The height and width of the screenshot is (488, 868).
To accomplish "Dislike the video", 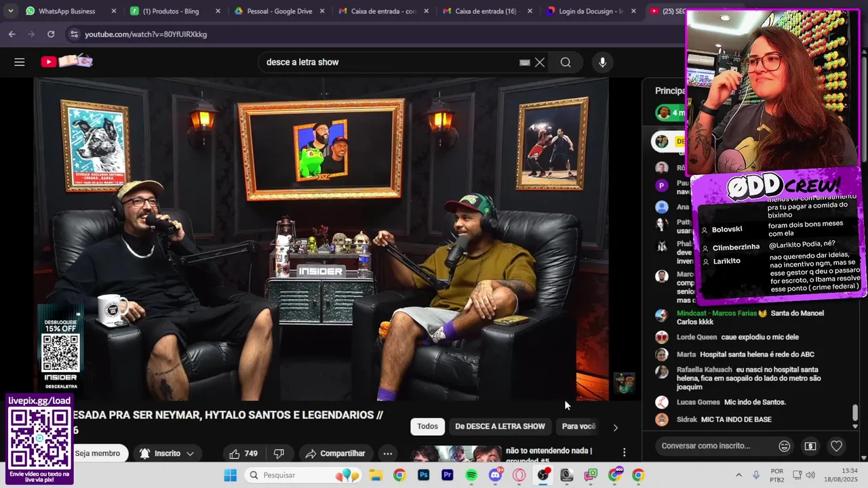I will coord(279,453).
